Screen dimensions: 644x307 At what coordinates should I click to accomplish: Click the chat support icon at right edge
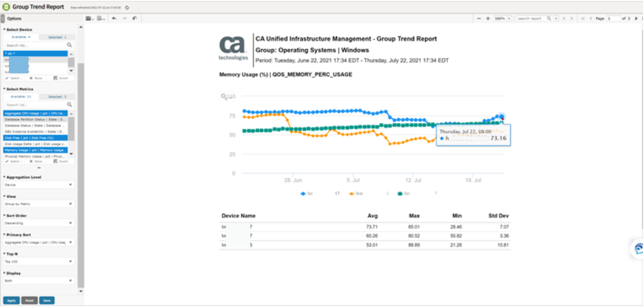pyautogui.click(x=638, y=249)
